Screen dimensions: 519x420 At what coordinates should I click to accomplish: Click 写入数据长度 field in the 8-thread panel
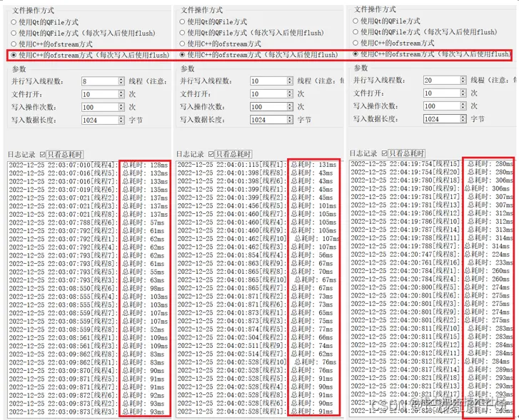pyautogui.click(x=103, y=120)
